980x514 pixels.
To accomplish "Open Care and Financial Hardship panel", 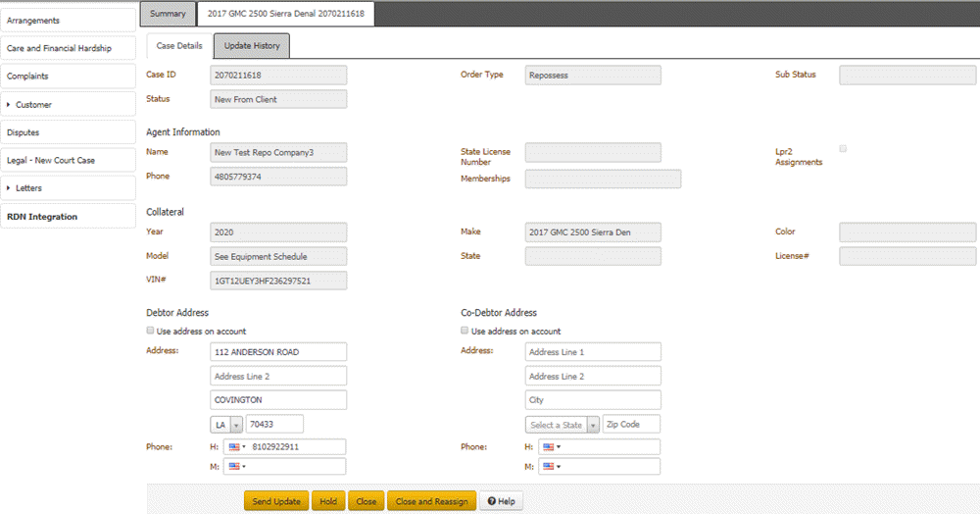I will (69, 48).
